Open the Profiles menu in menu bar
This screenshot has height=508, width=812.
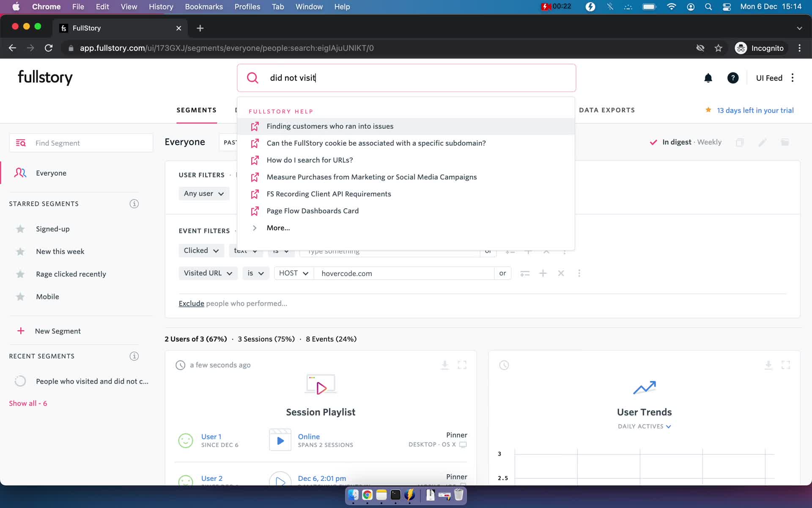click(247, 7)
